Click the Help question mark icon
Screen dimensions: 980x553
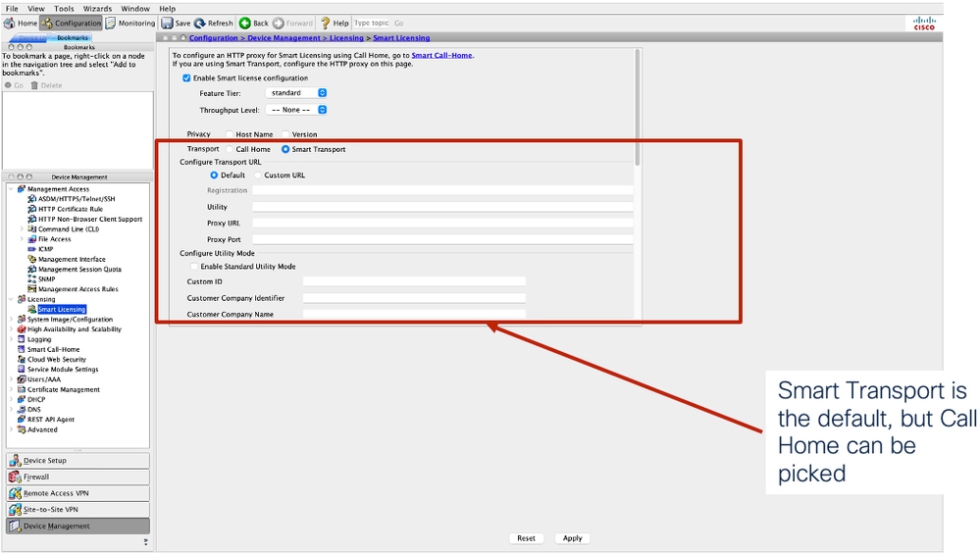click(325, 24)
